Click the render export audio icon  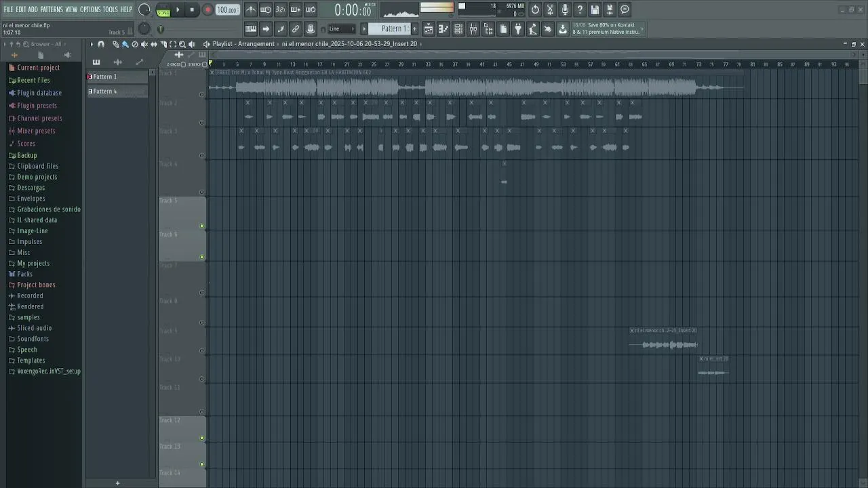pos(610,9)
